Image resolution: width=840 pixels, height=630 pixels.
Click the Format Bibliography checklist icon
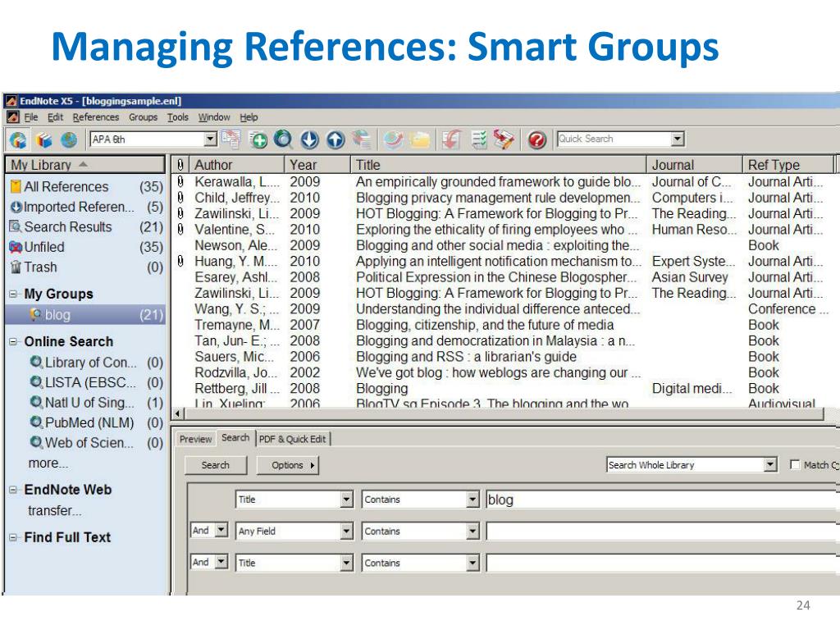478,139
